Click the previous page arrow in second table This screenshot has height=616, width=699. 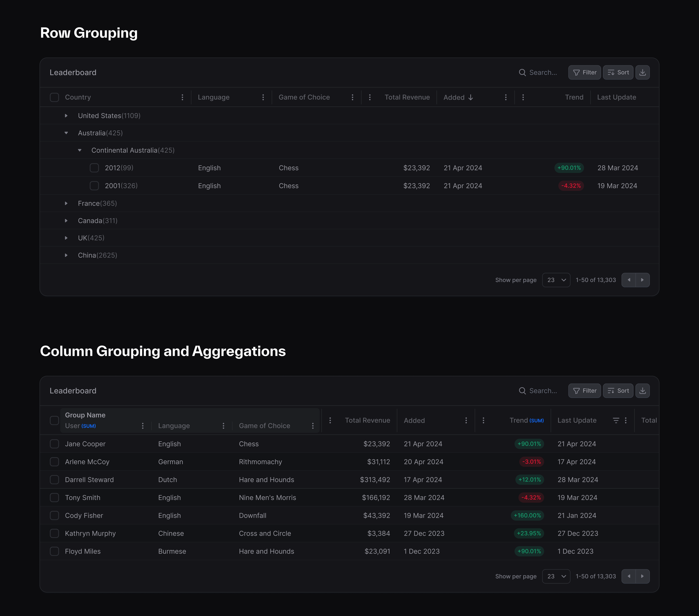pos(629,576)
